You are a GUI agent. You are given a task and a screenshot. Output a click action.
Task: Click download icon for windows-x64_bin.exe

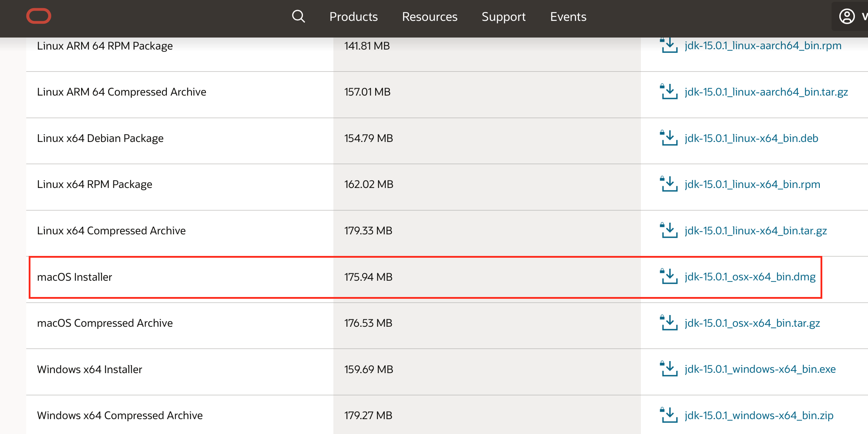pos(669,369)
